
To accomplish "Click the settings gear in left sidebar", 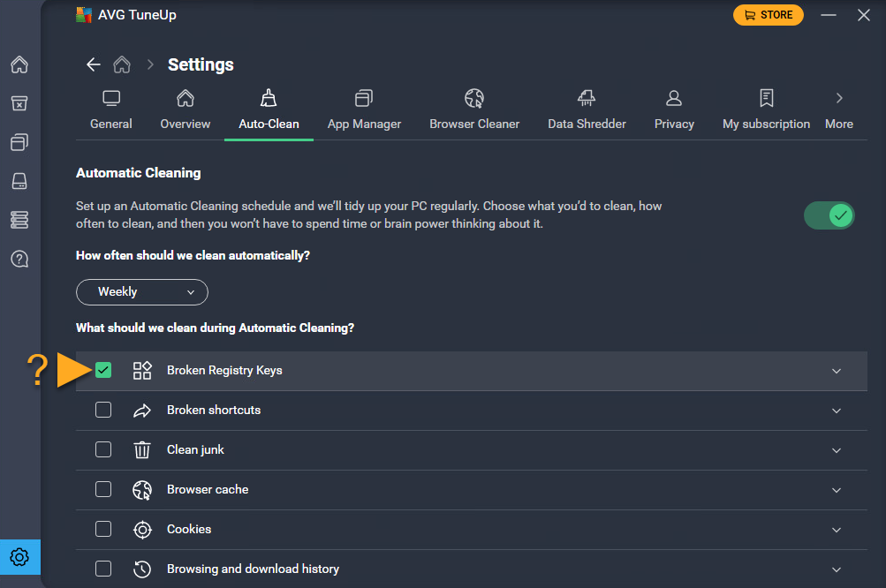I will click(19, 557).
